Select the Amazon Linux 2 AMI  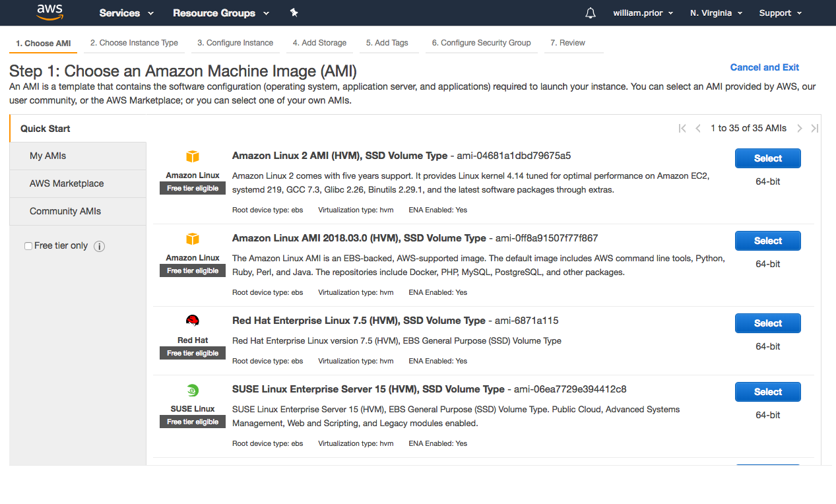(768, 158)
